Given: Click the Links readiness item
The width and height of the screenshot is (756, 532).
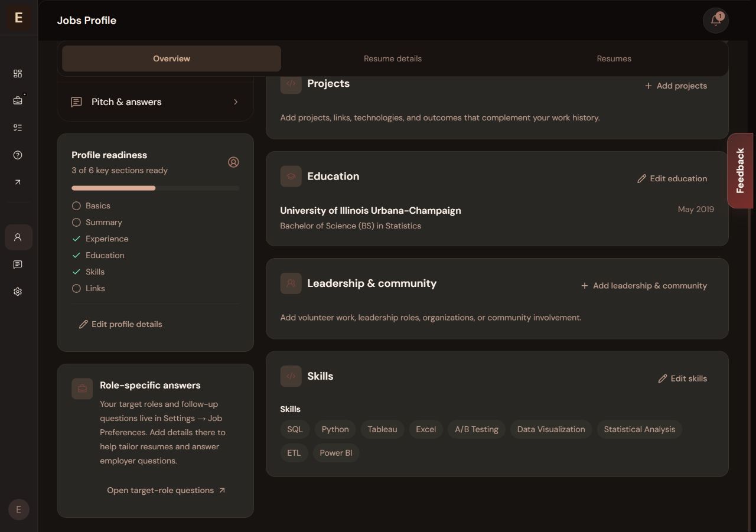Looking at the screenshot, I should point(89,288).
